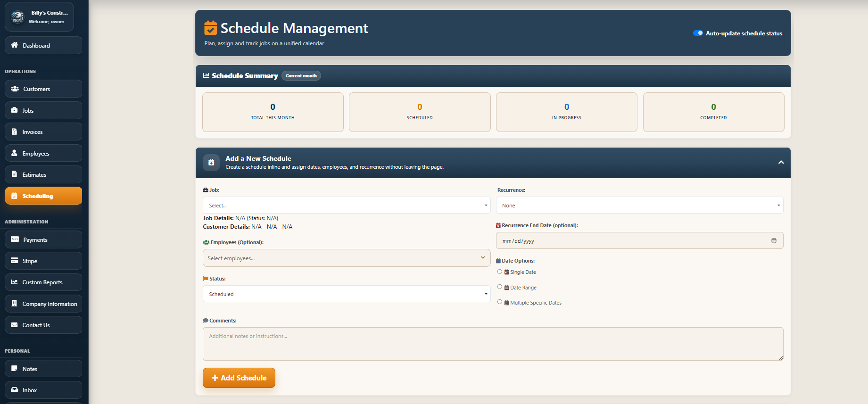Click the company logo avatar in sidebar

(17, 17)
